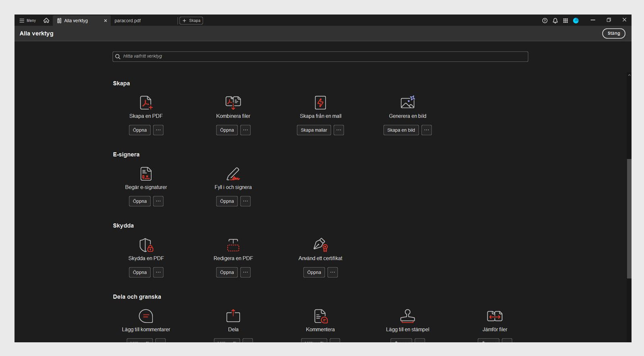This screenshot has width=644, height=356.
Task: Open the Jämför filer icon
Action: pos(495,316)
